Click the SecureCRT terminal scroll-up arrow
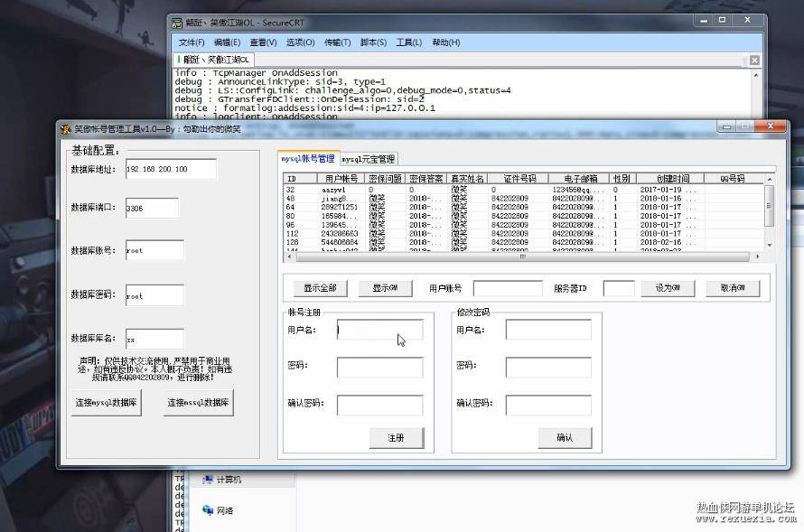The image size is (804, 532). (756, 75)
